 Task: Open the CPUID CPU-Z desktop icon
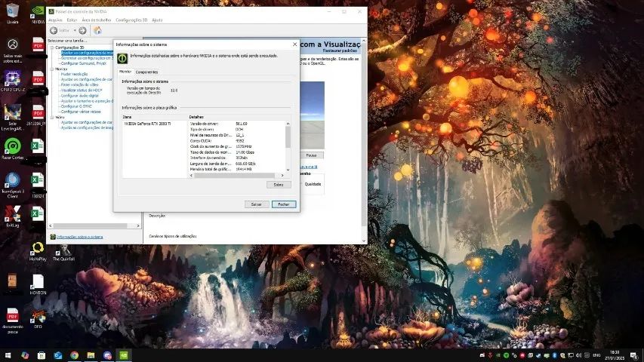pos(13,81)
